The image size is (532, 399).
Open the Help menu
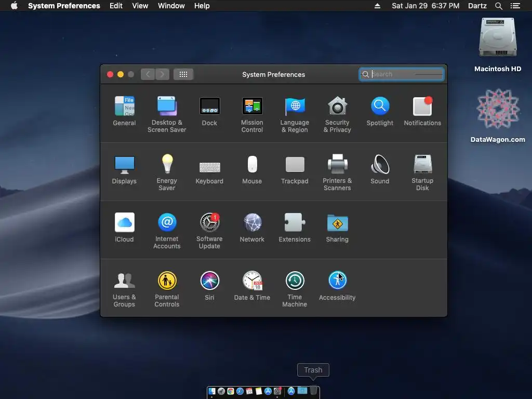(202, 6)
